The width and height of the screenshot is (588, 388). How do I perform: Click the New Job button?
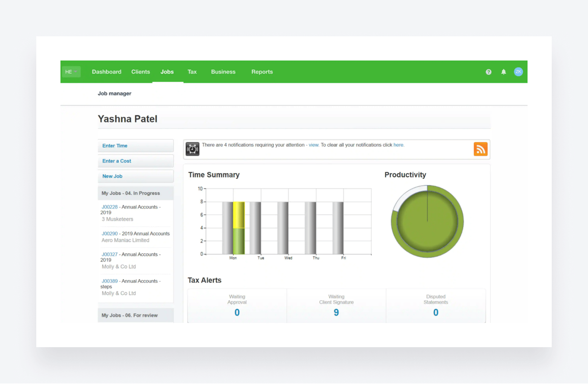(136, 176)
